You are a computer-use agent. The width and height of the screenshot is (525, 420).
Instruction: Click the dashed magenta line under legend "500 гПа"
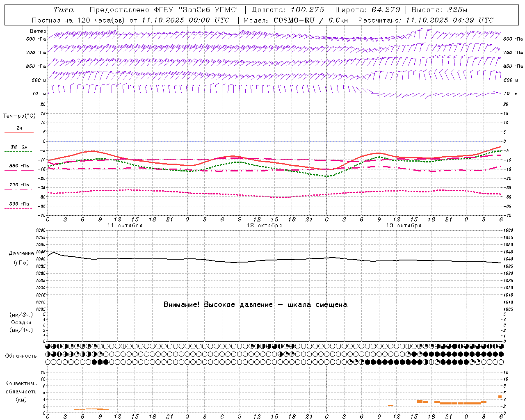click(x=18, y=209)
